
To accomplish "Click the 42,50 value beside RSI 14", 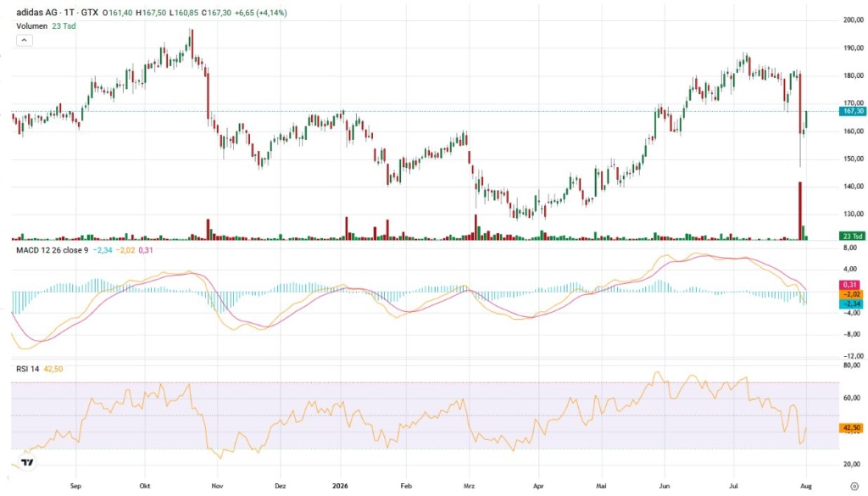I will click(x=53, y=369).
